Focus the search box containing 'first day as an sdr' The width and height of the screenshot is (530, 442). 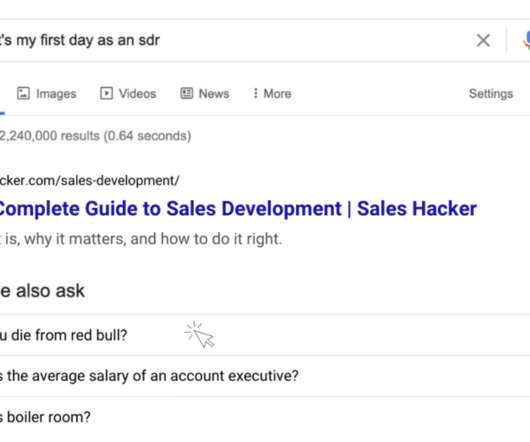(x=233, y=41)
